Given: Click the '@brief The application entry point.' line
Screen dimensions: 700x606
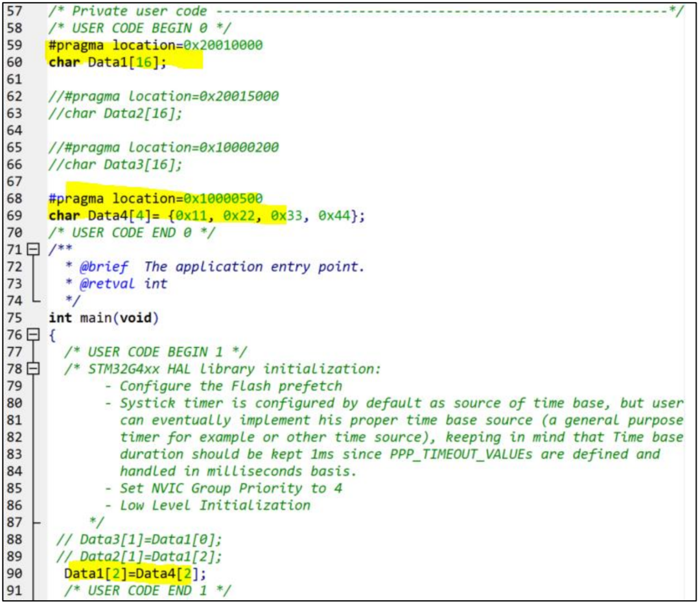Looking at the screenshot, I should click(x=215, y=266).
